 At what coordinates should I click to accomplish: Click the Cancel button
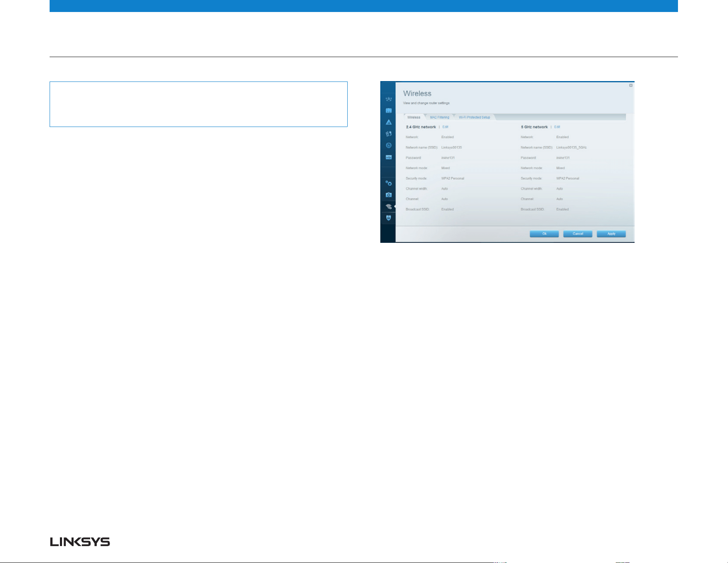pyautogui.click(x=578, y=234)
